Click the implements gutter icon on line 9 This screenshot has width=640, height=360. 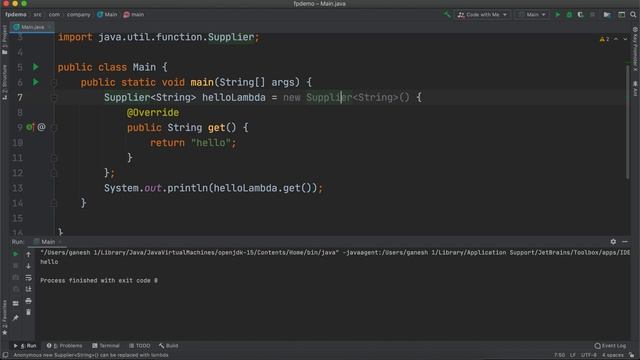pos(30,127)
